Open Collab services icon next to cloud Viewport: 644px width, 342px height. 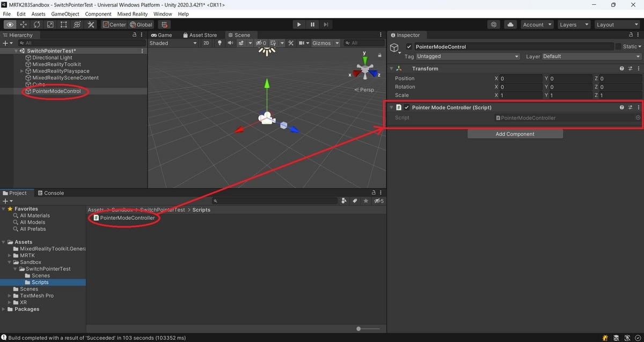click(x=494, y=25)
